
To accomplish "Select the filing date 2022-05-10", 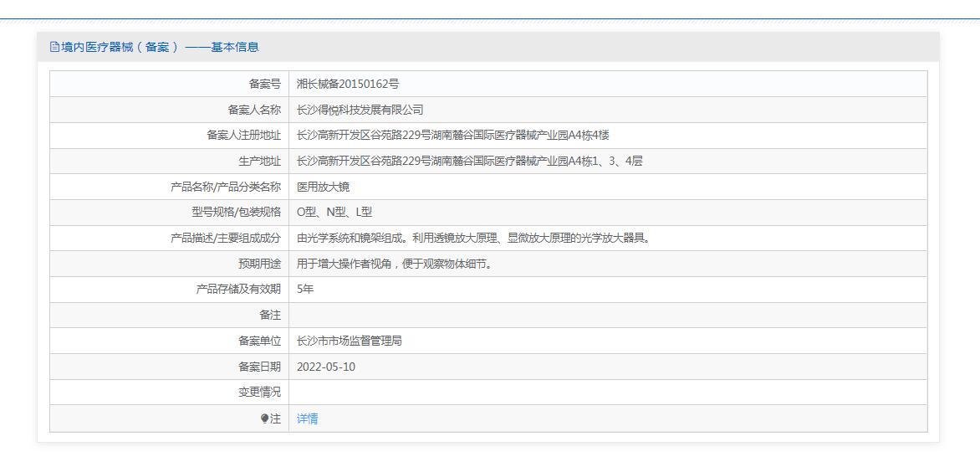I will tap(325, 367).
